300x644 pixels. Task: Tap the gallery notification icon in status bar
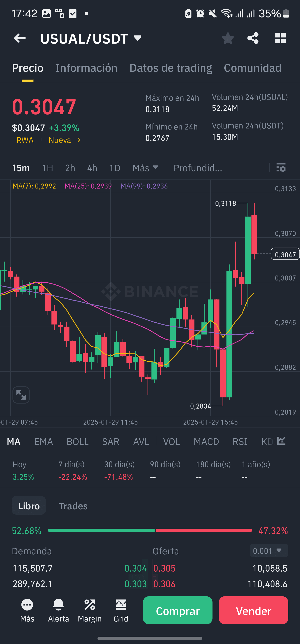pos(46,14)
